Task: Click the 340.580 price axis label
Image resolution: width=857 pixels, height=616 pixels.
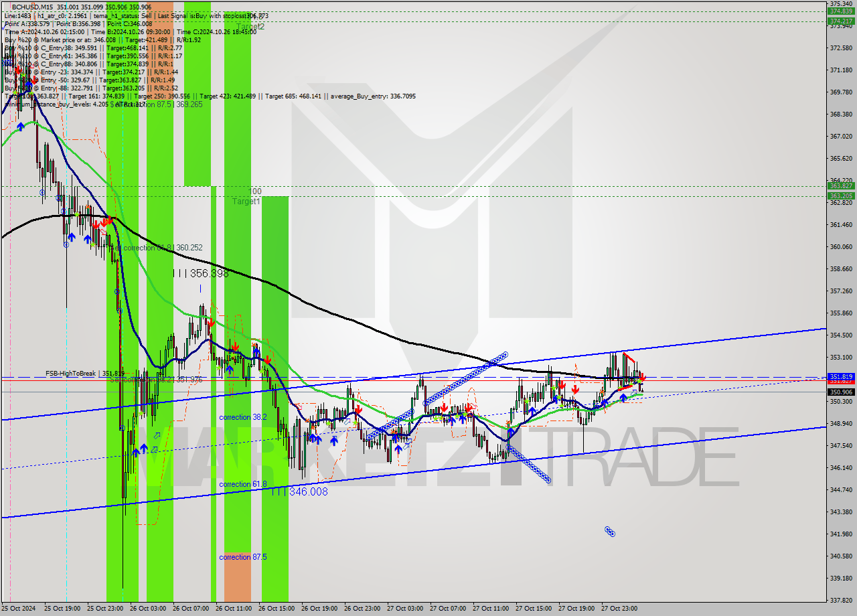Action: (x=841, y=556)
